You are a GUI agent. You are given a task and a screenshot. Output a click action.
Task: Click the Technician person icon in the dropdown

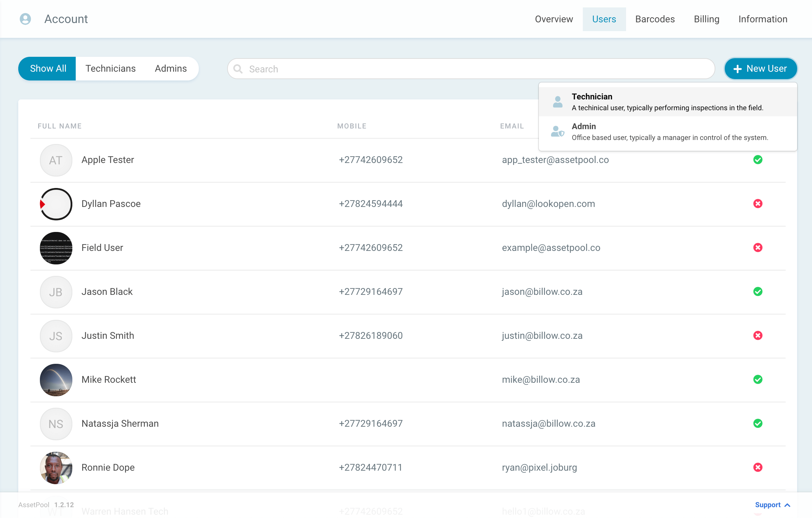pos(558,101)
